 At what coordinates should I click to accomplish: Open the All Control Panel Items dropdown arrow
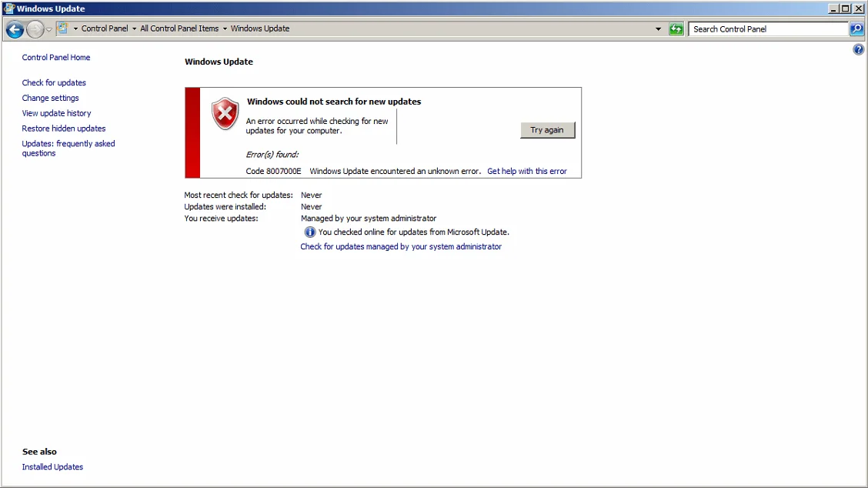click(x=225, y=28)
